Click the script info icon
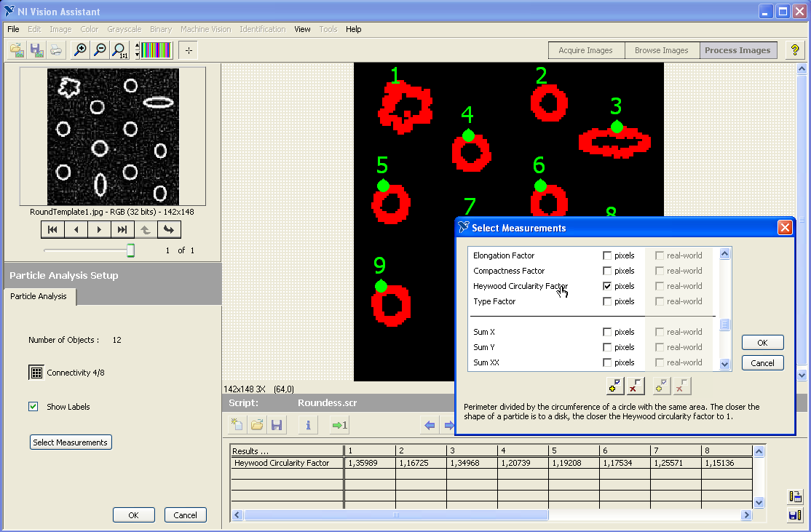This screenshot has height=532, width=811. coord(308,425)
